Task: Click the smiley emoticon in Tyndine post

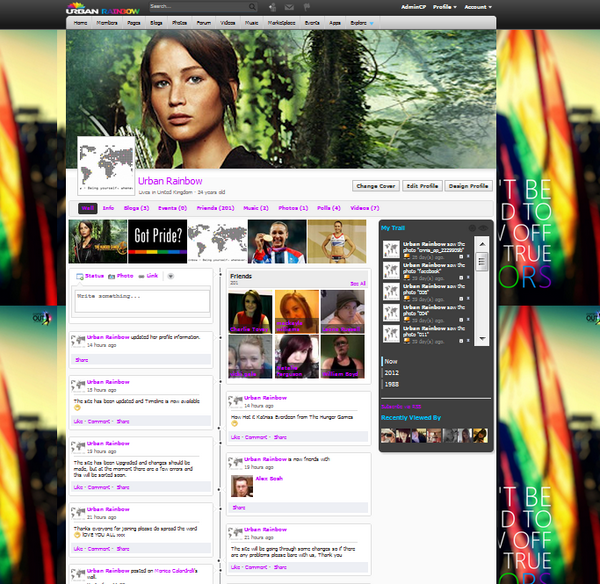Action: point(77,408)
